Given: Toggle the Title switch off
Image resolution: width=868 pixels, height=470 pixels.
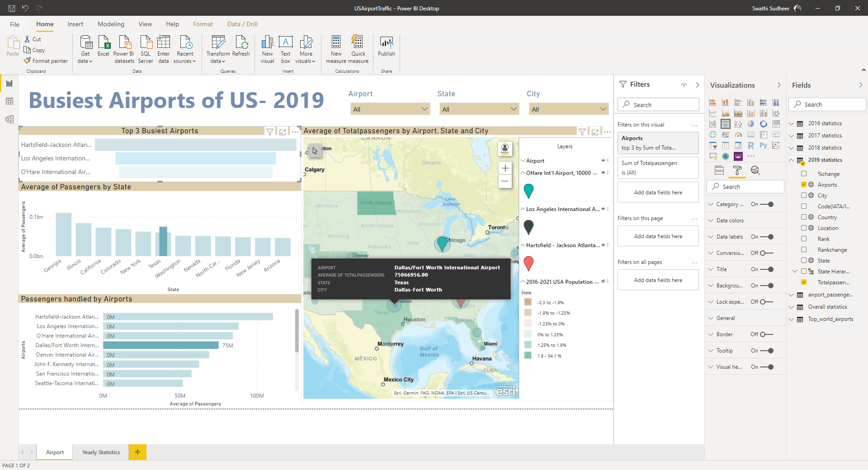Looking at the screenshot, I should click(767, 269).
